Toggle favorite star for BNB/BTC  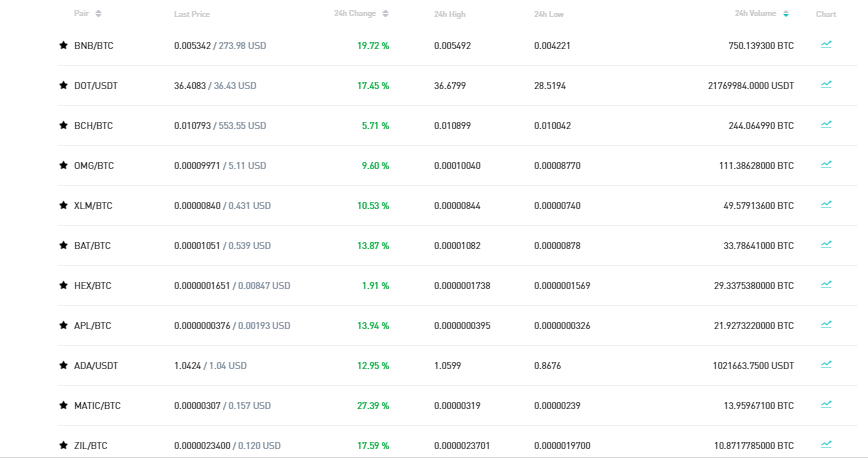pyautogui.click(x=63, y=45)
